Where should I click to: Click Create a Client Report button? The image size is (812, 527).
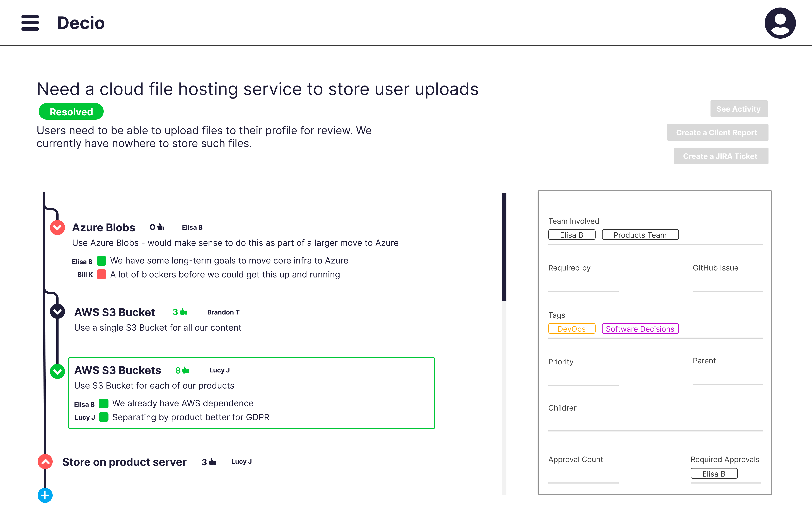point(717,132)
